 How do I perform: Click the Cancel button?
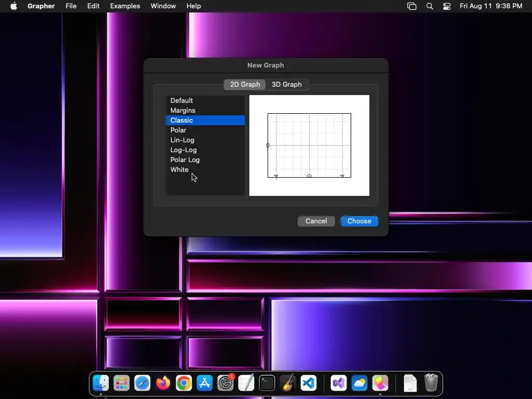click(x=316, y=221)
